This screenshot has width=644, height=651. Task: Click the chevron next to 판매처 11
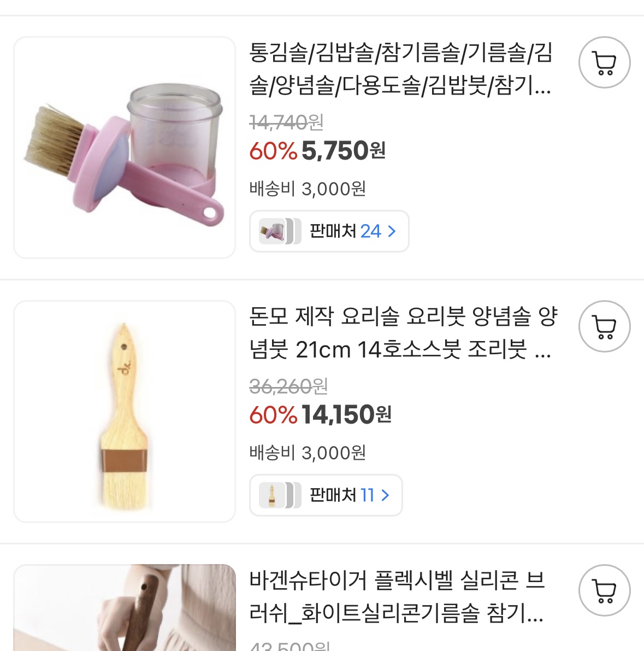[386, 495]
